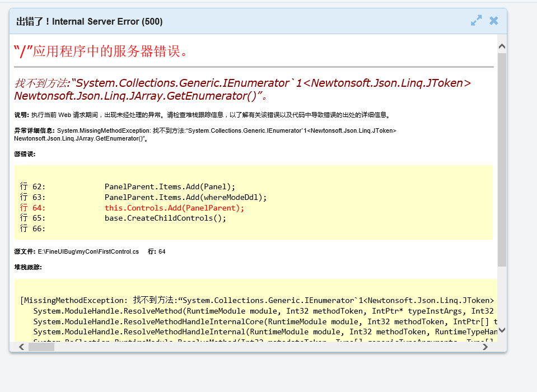Click the vertical scrollbar up arrow

click(x=502, y=46)
